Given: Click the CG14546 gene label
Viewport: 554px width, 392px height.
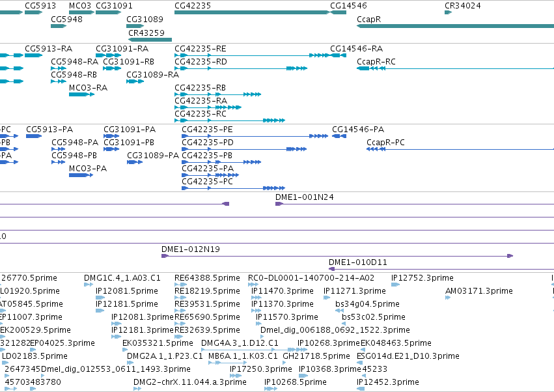Looking at the screenshot, I should [x=348, y=6].
